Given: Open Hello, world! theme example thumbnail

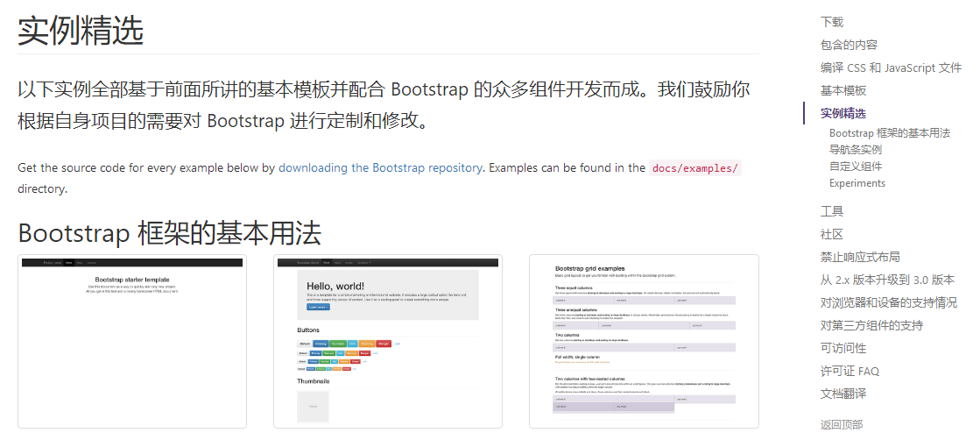Looking at the screenshot, I should coord(387,341).
